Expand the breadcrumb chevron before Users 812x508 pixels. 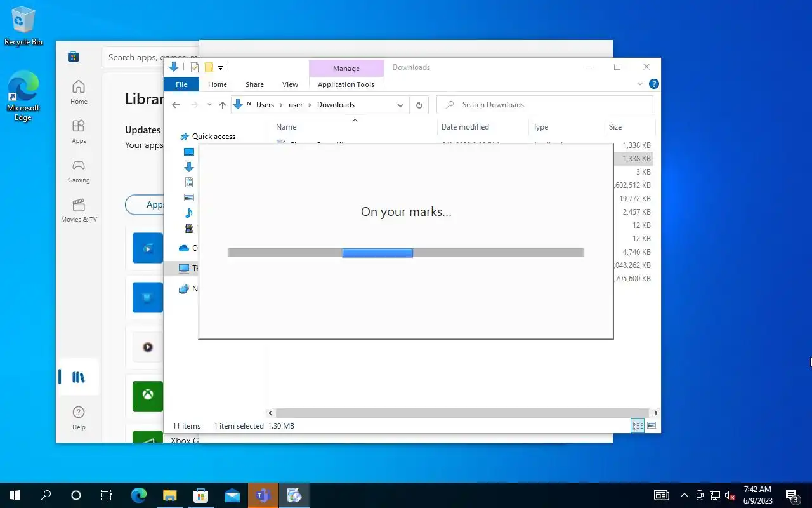pyautogui.click(x=249, y=105)
